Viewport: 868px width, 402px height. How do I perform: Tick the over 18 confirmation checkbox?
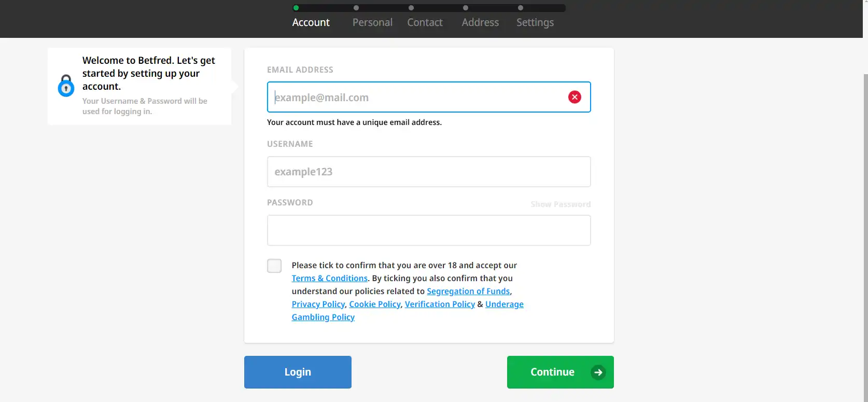point(274,266)
